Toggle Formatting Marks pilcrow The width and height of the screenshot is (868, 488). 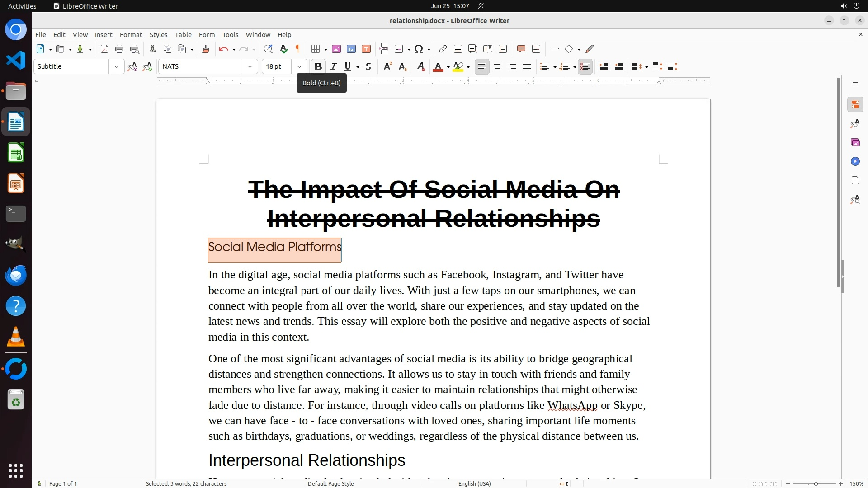[x=298, y=49]
